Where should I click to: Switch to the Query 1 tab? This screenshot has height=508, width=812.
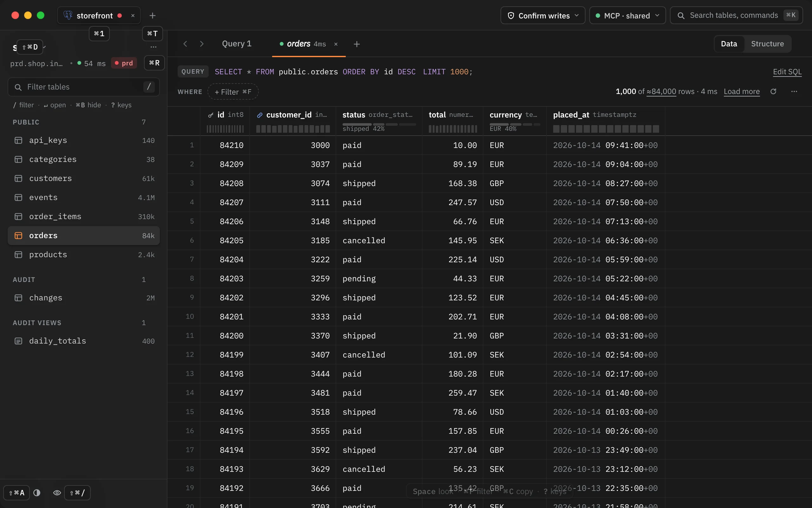[x=237, y=44]
